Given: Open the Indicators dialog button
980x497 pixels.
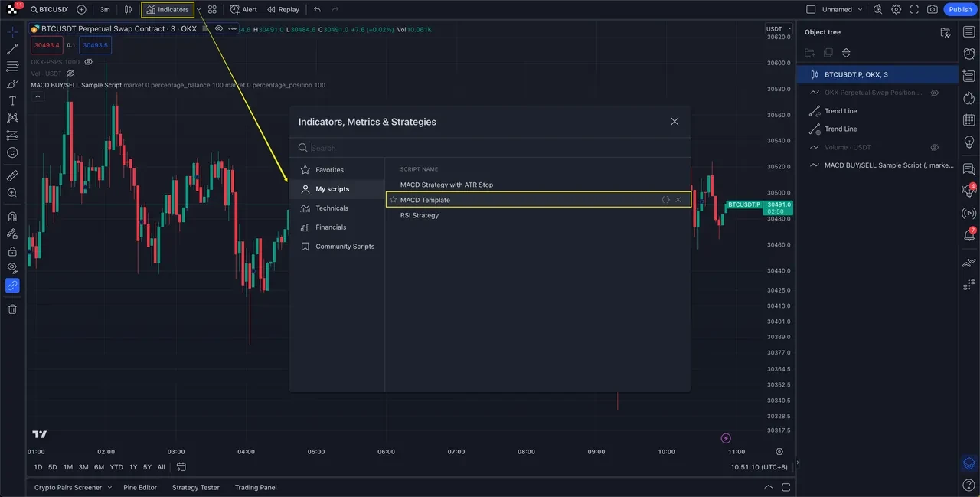Looking at the screenshot, I should click(167, 10).
